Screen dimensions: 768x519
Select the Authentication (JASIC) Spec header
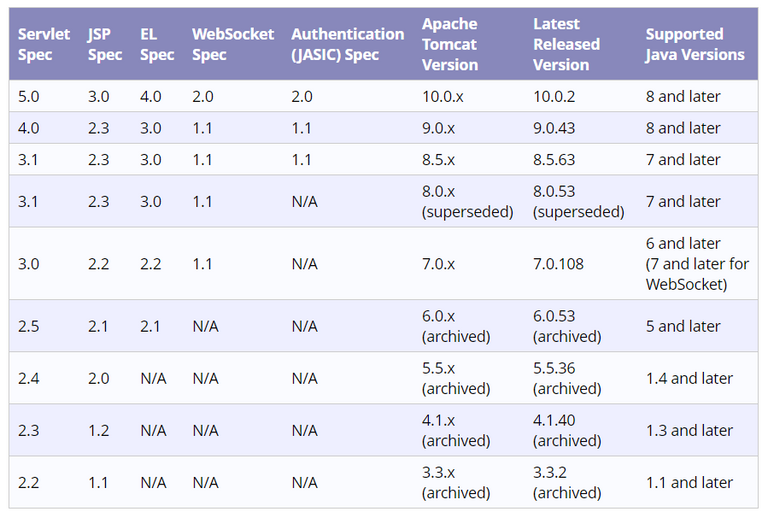347,44
